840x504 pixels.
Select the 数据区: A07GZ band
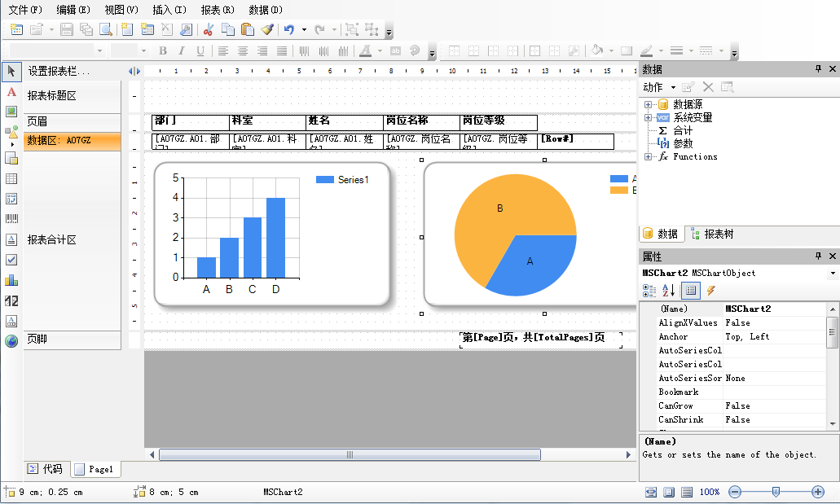click(72, 142)
